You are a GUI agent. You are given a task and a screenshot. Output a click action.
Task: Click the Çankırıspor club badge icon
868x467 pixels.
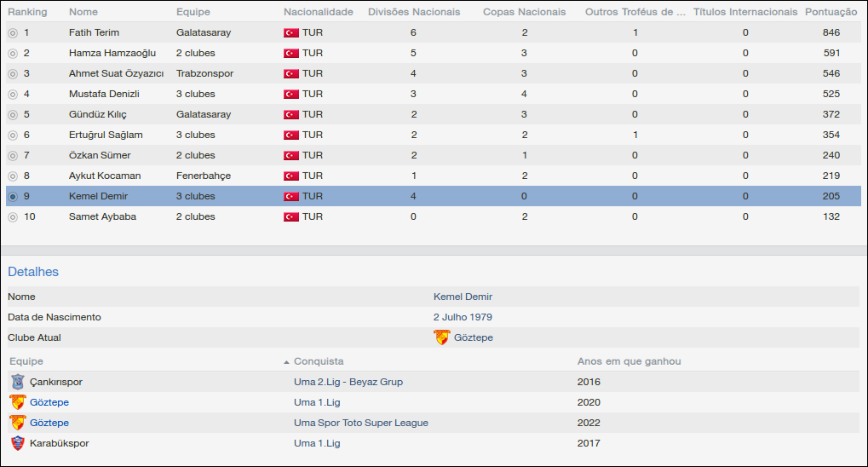pyautogui.click(x=18, y=382)
